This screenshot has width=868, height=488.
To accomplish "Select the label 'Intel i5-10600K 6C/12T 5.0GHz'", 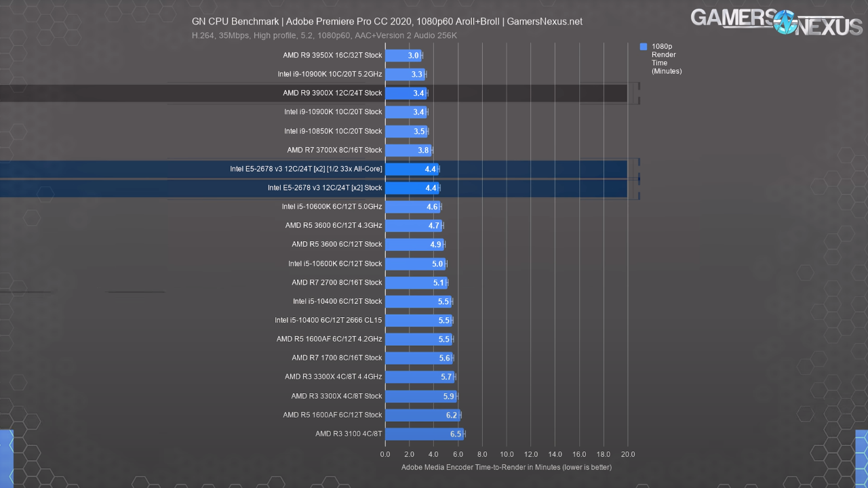I will (x=332, y=207).
